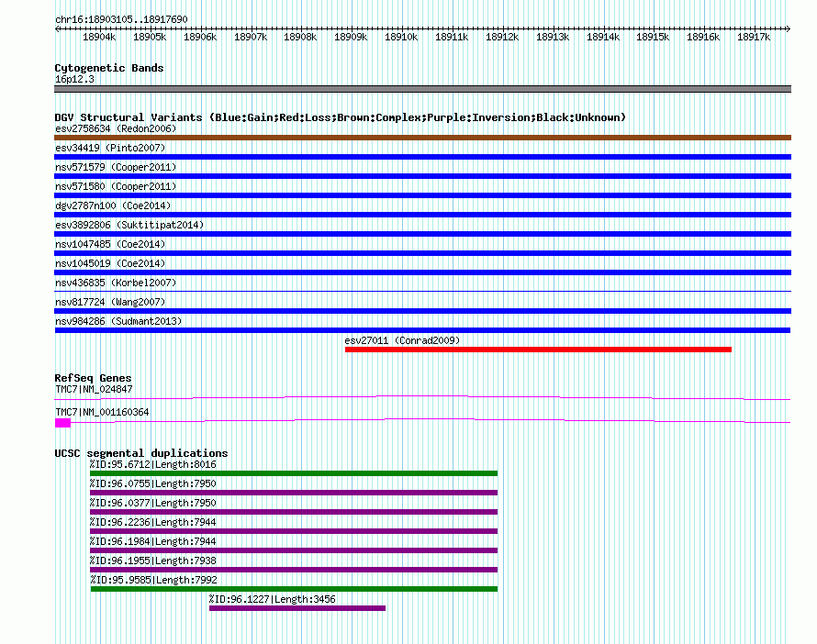817x644 pixels.
Task: Click the Cytogenetic Bands track title
Action: coord(109,68)
